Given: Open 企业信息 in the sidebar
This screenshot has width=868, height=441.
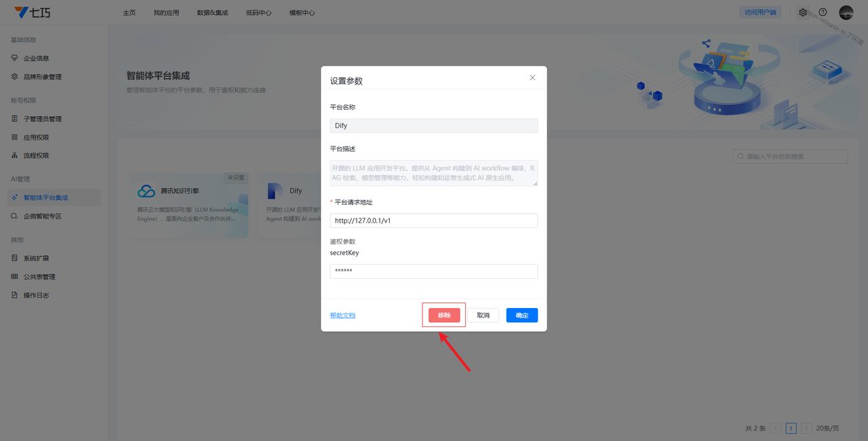Looking at the screenshot, I should click(36, 58).
